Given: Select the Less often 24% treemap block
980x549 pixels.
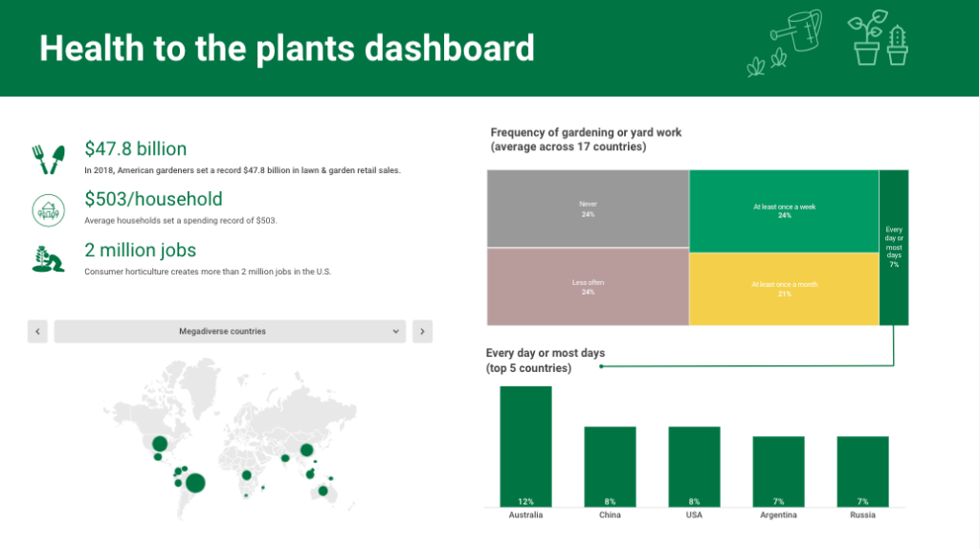Looking at the screenshot, I should pyautogui.click(x=588, y=287).
